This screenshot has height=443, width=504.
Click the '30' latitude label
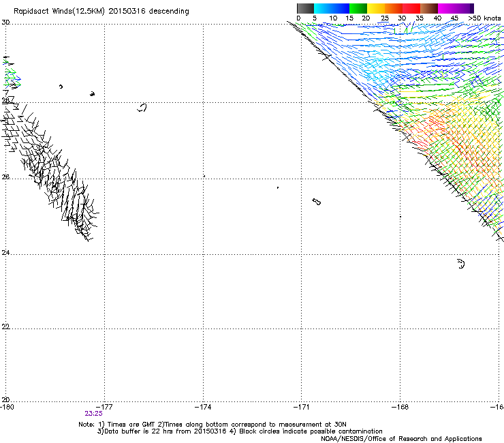pyautogui.click(x=5, y=22)
